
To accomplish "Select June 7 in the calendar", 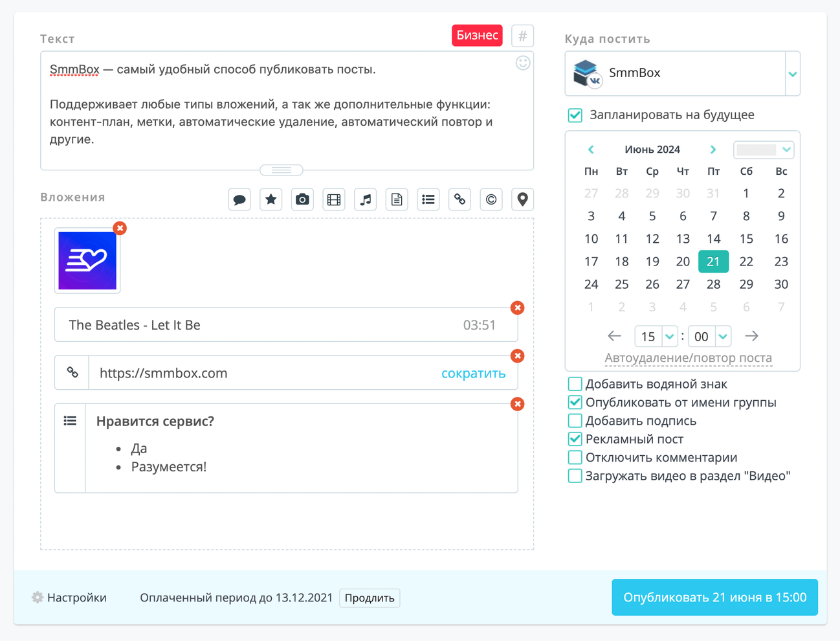I will (x=713, y=216).
